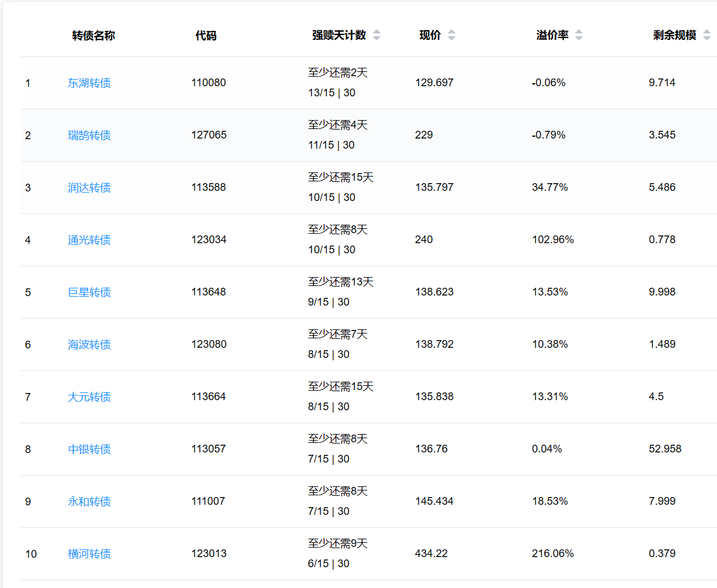The image size is (717, 588).
Task: Open the 东湖转债 bond link
Action: point(89,83)
